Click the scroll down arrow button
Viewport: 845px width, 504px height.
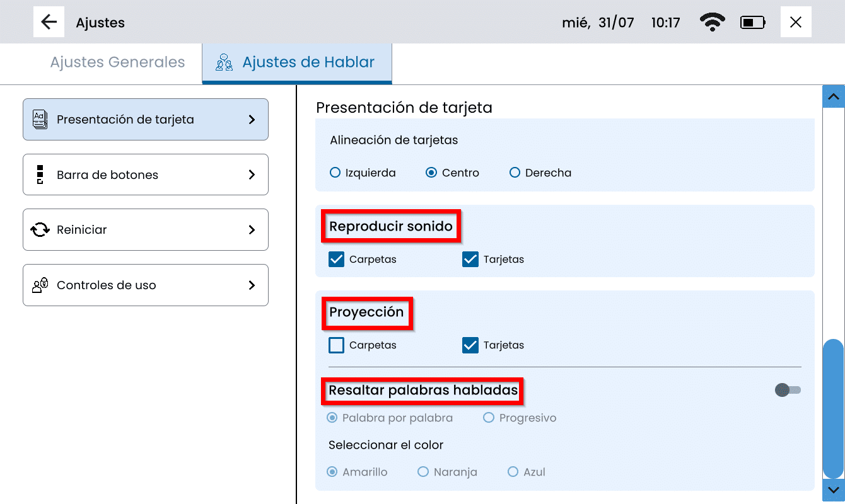click(833, 490)
